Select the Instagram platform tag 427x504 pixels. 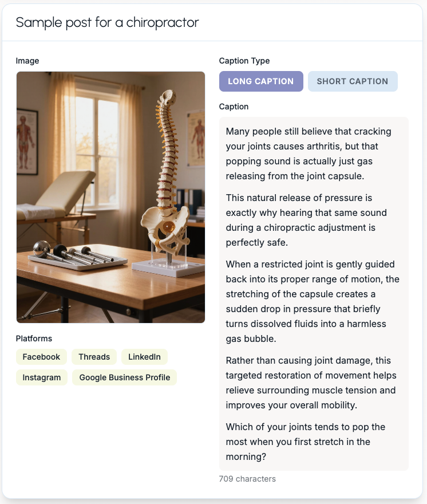tap(41, 377)
